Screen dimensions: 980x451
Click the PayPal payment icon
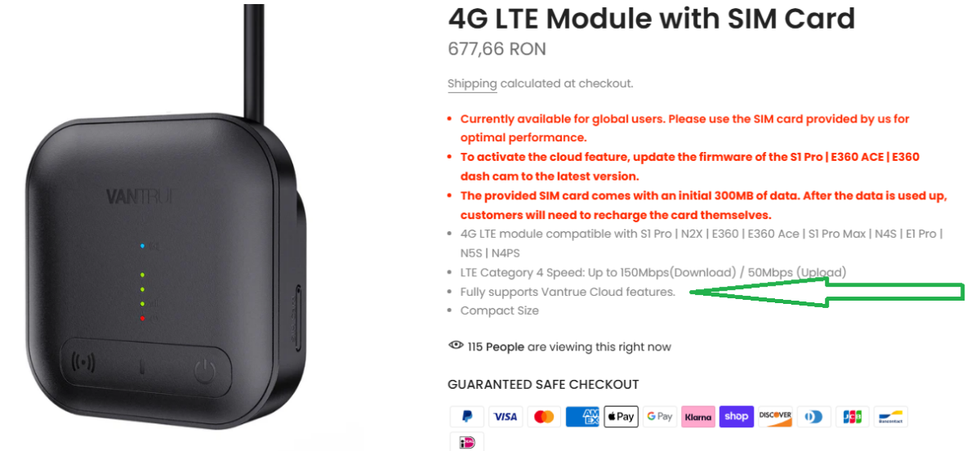pyautogui.click(x=466, y=417)
